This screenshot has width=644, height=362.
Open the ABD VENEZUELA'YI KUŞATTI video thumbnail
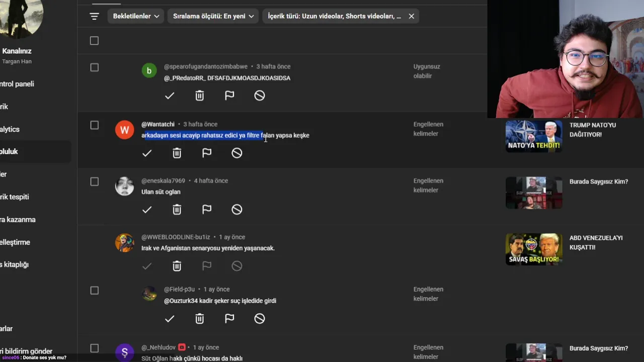[534, 249]
